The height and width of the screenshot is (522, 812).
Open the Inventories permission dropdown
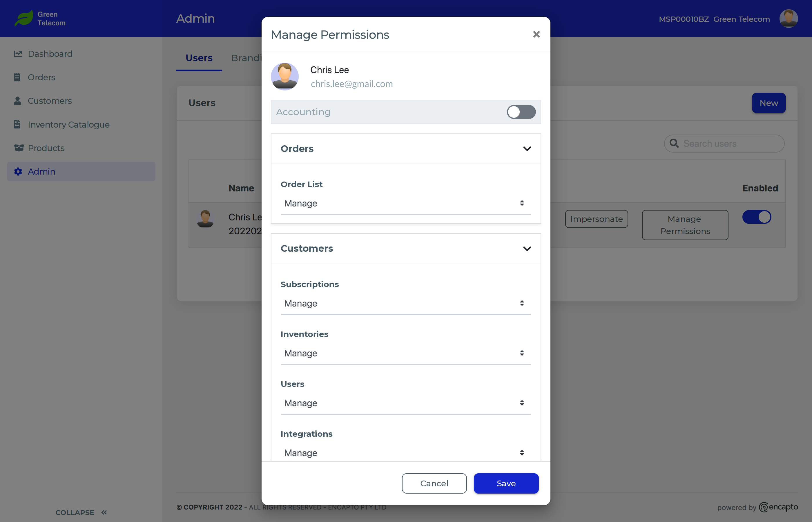tap(405, 353)
